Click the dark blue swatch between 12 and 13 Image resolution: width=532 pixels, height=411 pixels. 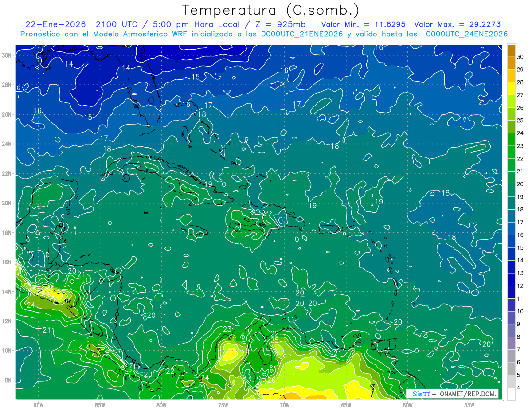tap(511, 279)
